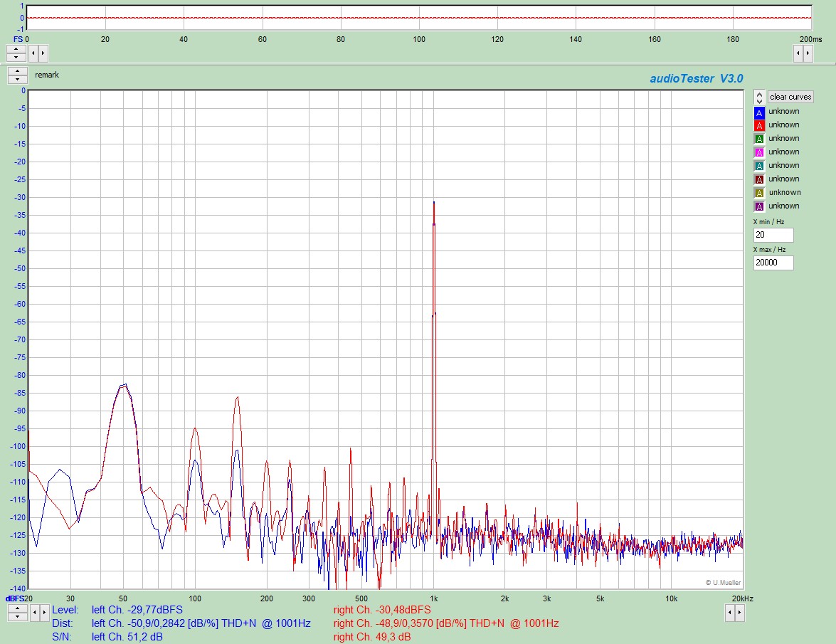
Task: Toggle the green curve A button
Action: 759,139
